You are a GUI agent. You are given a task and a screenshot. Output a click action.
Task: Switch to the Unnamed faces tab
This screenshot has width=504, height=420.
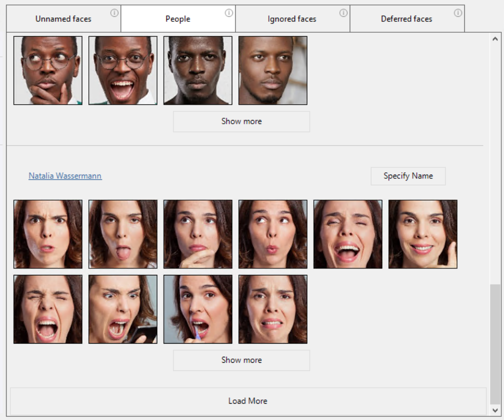(x=63, y=19)
